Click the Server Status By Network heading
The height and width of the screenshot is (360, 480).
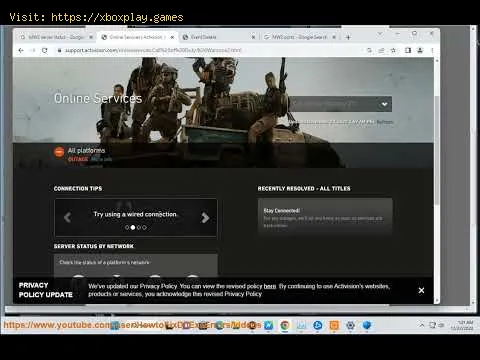click(94, 246)
